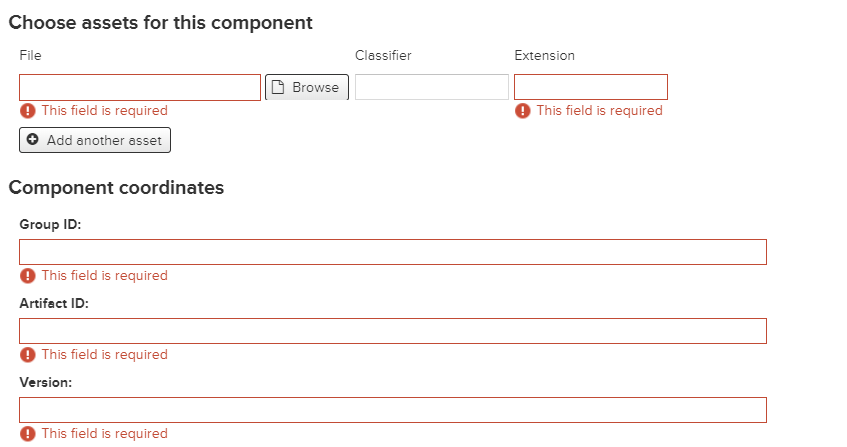847x447 pixels.
Task: Click the error icon under Extension field
Action: 523,111
